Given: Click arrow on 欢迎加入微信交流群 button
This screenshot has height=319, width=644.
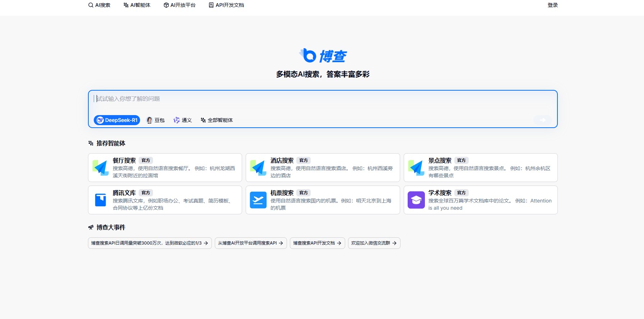Looking at the screenshot, I should [394, 243].
